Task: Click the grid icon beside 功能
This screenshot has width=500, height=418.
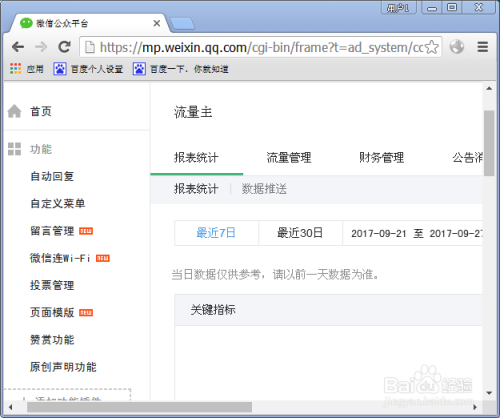Action: (x=14, y=149)
